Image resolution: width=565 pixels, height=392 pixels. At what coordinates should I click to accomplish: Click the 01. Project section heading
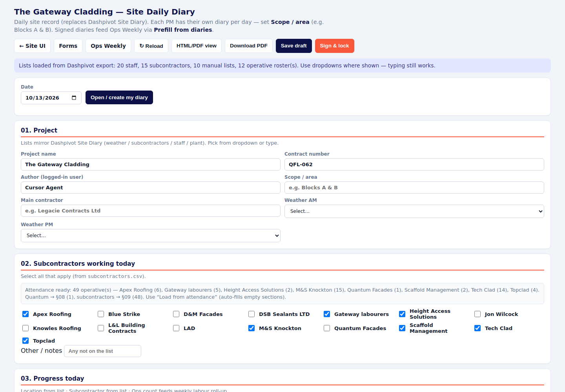(39, 130)
